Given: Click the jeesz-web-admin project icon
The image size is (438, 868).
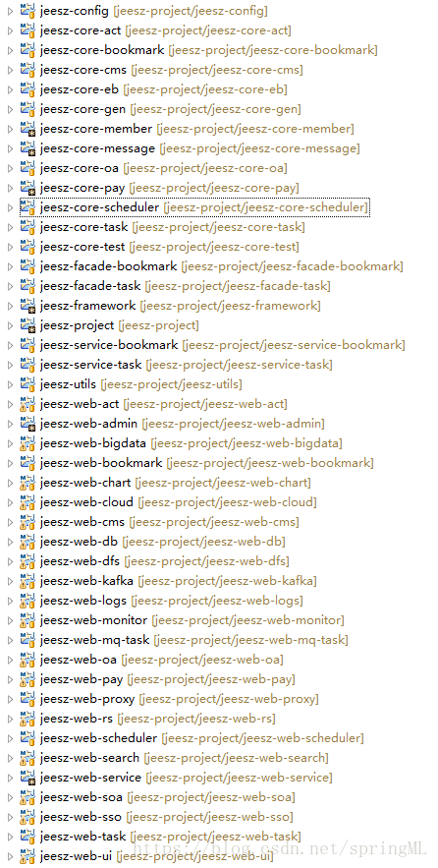Looking at the screenshot, I should (27, 424).
